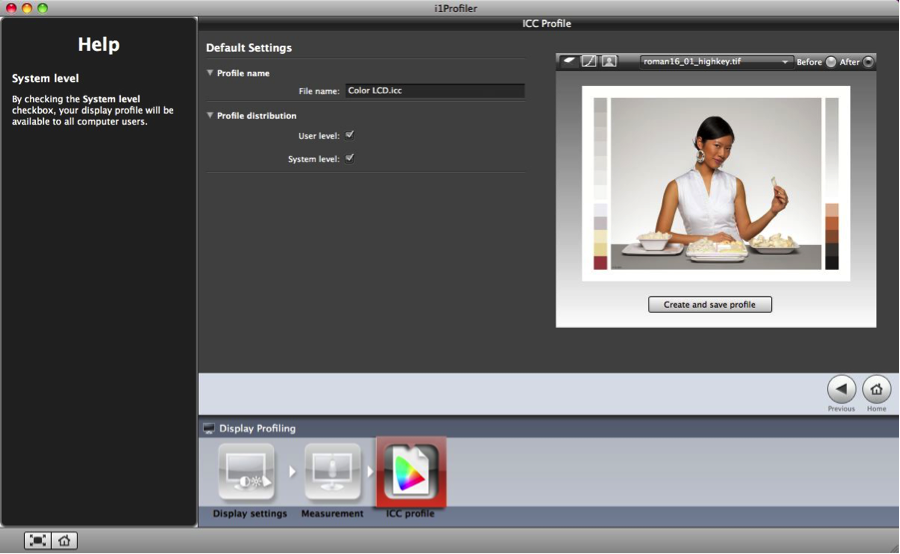Toggle full screen mode in bottom bar
Image resolution: width=900 pixels, height=554 pixels.
tap(37, 540)
